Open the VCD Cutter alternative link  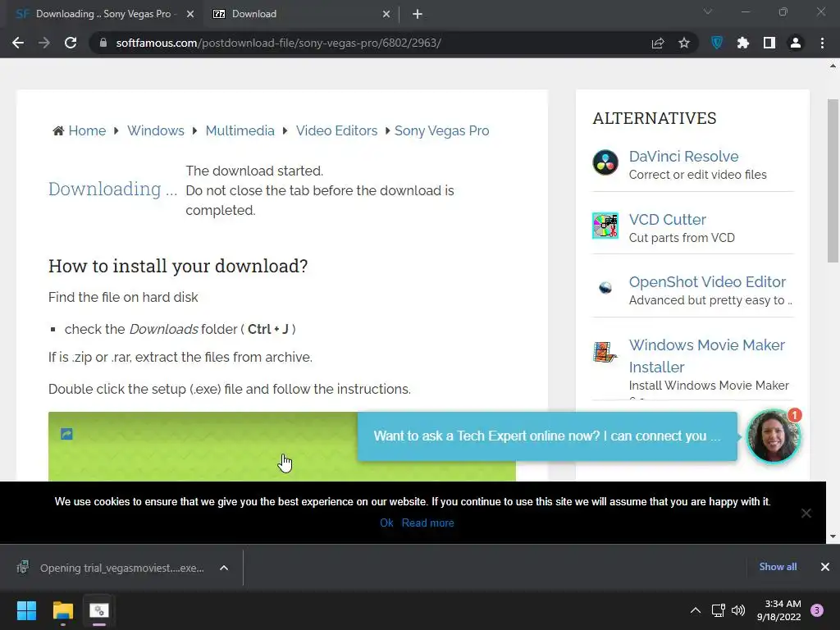coord(668,220)
